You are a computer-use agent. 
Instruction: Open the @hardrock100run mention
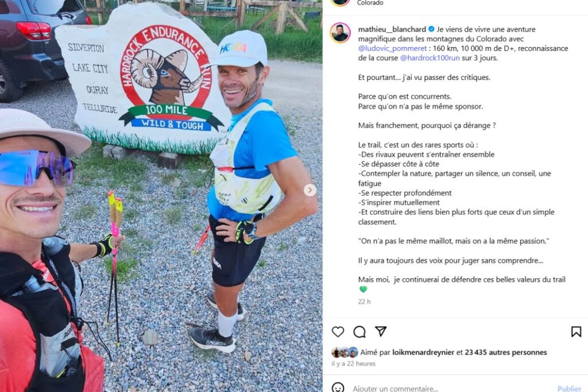[x=430, y=58]
